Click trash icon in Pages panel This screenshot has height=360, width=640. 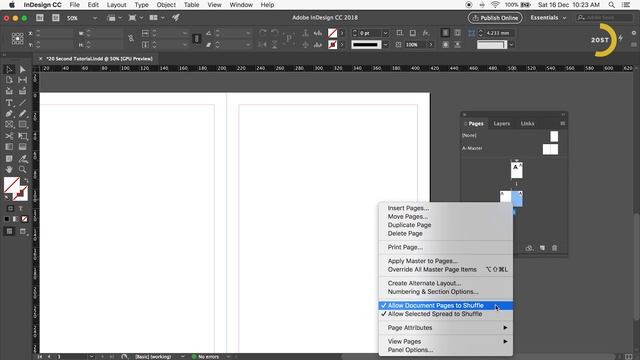[x=554, y=248]
